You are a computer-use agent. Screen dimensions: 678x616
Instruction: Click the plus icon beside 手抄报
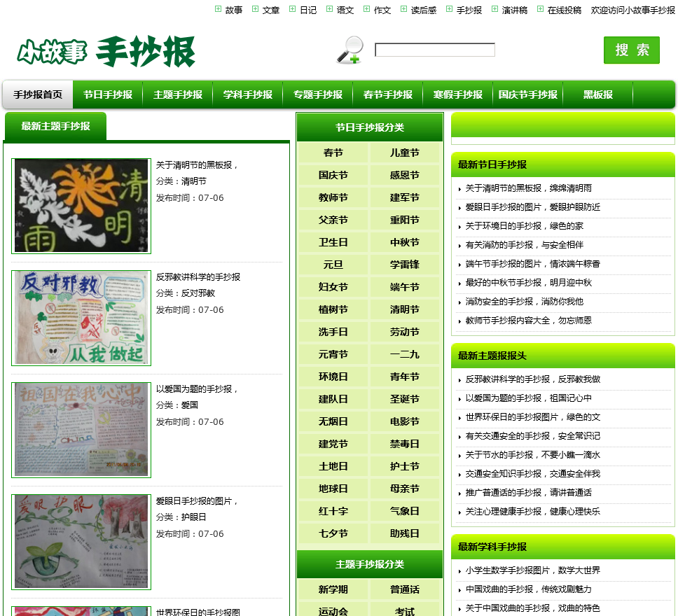(x=449, y=9)
